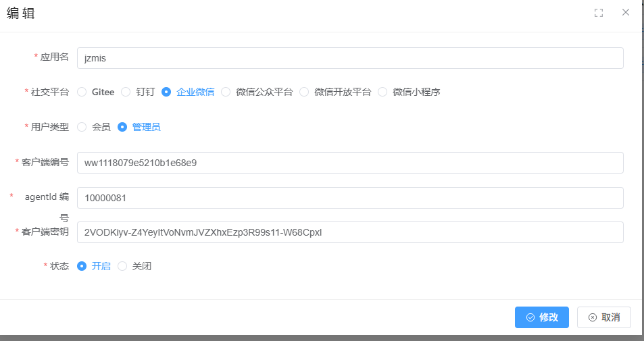Choose 钉钉 as social platform

(126, 92)
